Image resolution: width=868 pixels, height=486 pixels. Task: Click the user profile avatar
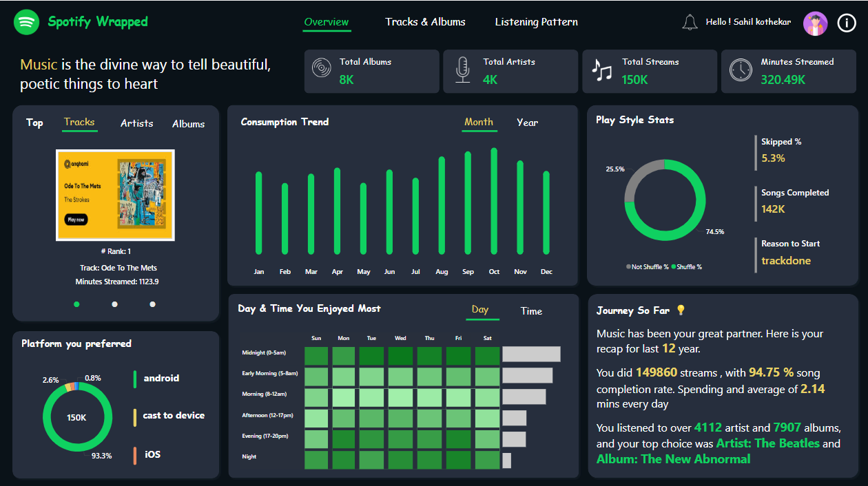tap(816, 23)
